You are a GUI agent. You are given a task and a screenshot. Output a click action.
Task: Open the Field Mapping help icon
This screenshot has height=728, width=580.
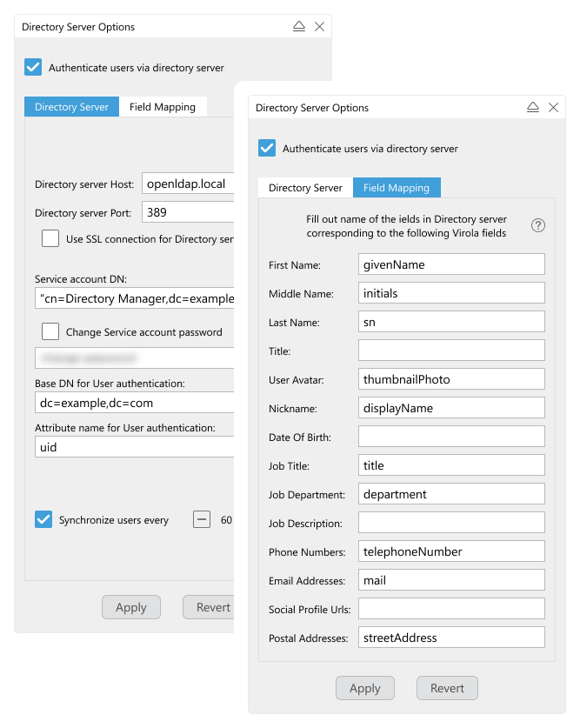coord(537,224)
